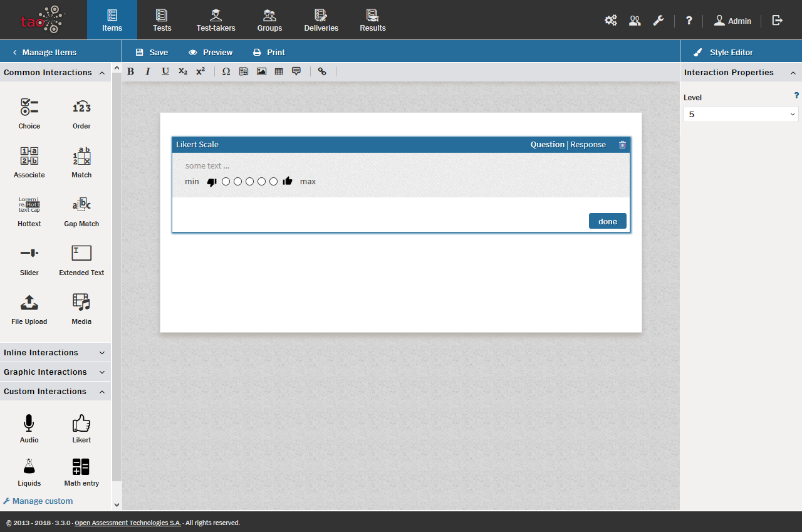Select the Slider interaction icon
The image size is (802, 532).
click(x=29, y=254)
